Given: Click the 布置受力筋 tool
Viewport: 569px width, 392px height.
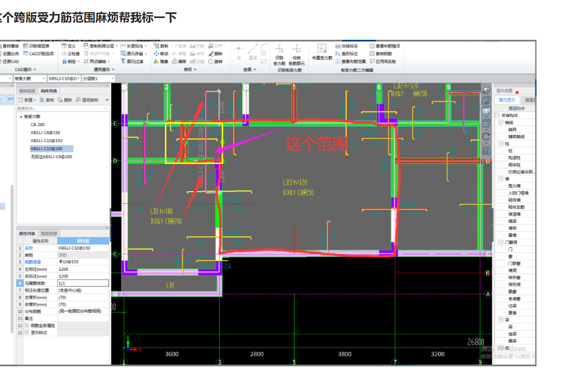Looking at the screenshot, I should (322, 52).
